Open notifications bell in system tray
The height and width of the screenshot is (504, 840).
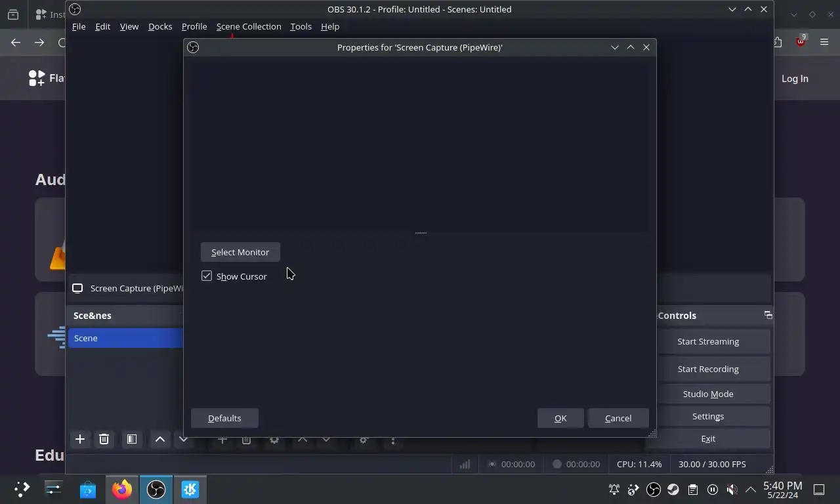614,490
